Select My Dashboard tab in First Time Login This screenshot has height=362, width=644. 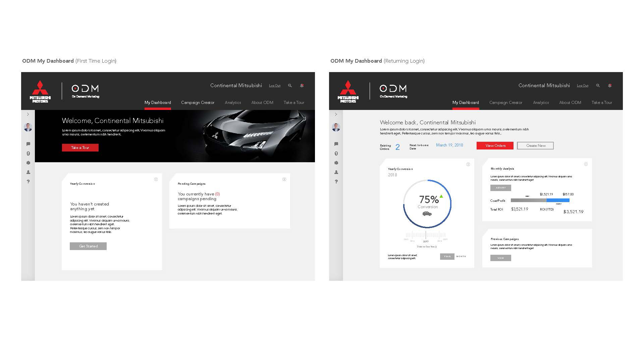point(158,103)
